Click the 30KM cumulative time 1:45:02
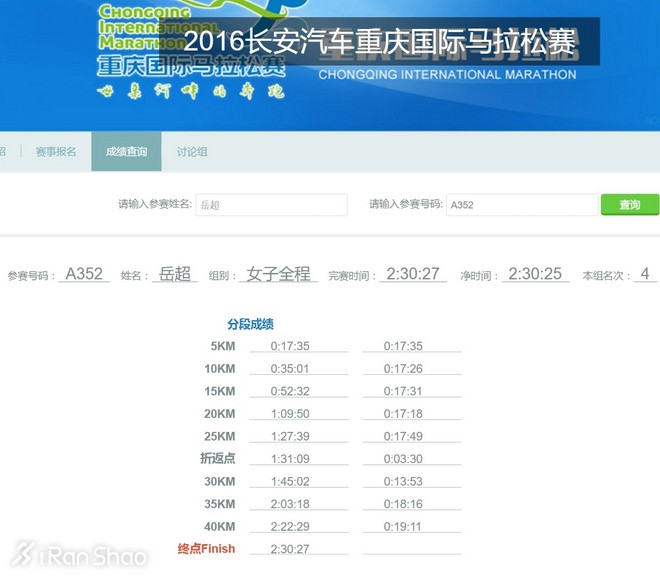The height and width of the screenshot is (578, 660). point(290,482)
